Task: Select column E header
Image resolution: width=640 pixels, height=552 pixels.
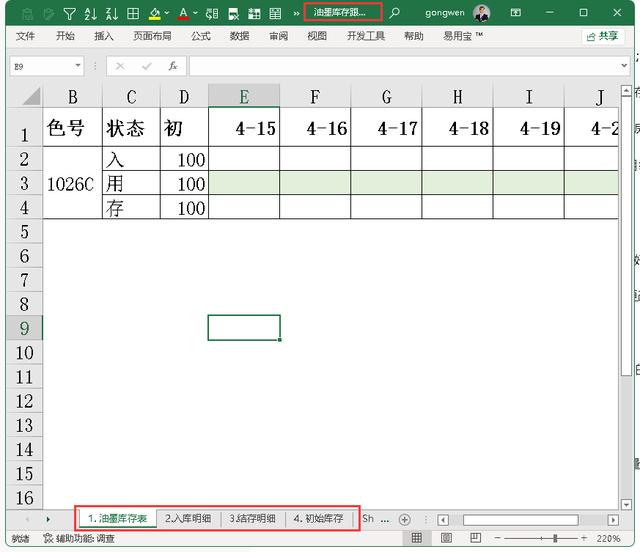Action: (x=244, y=96)
